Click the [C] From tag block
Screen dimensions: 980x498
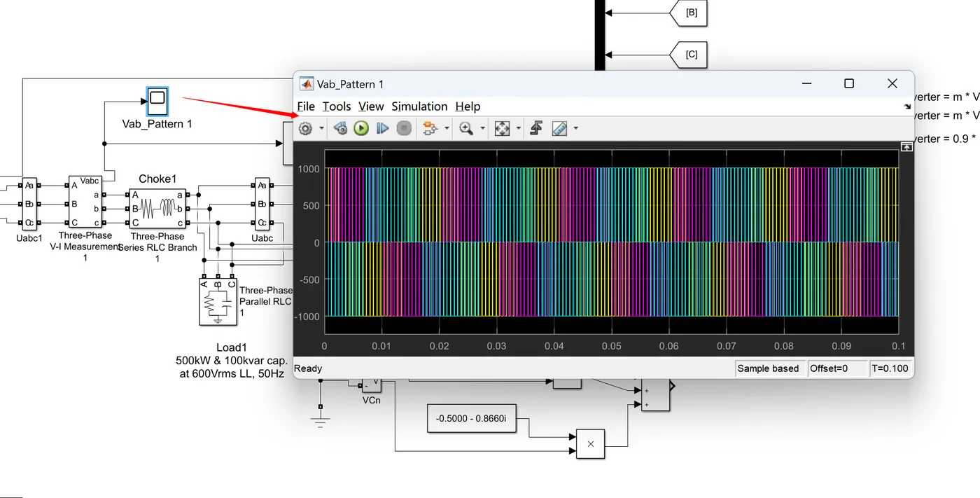688,54
